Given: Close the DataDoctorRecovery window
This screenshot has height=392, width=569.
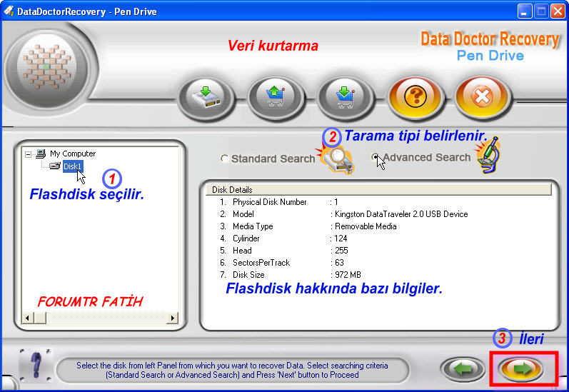Looking at the screenshot, I should click(x=557, y=11).
